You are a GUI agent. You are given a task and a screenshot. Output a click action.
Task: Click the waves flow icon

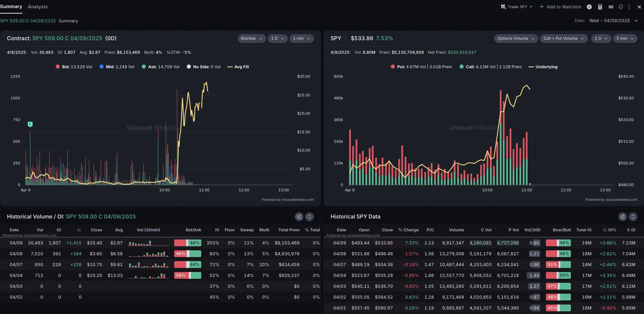pos(611,7)
